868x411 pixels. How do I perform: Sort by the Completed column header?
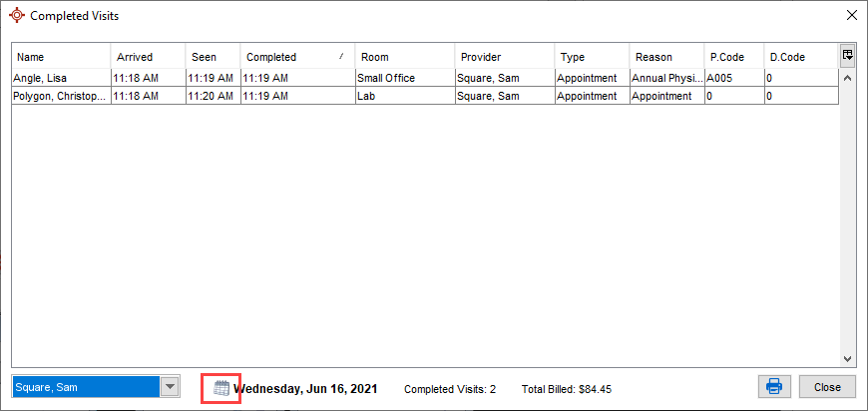(x=298, y=57)
